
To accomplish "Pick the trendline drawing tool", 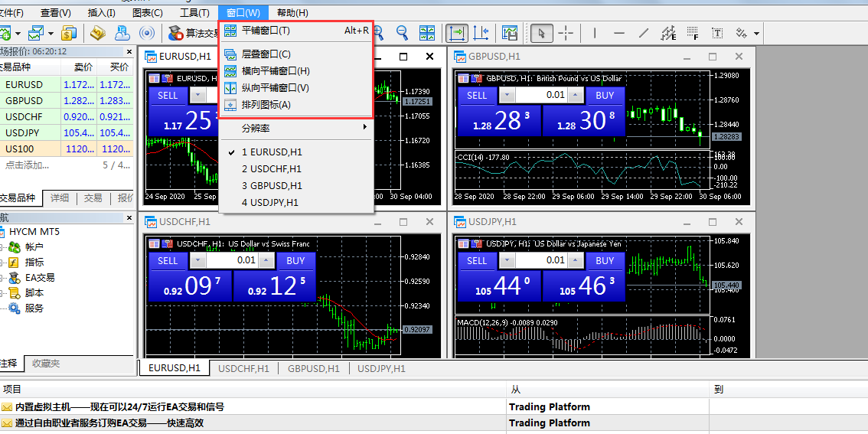I will point(644,33).
